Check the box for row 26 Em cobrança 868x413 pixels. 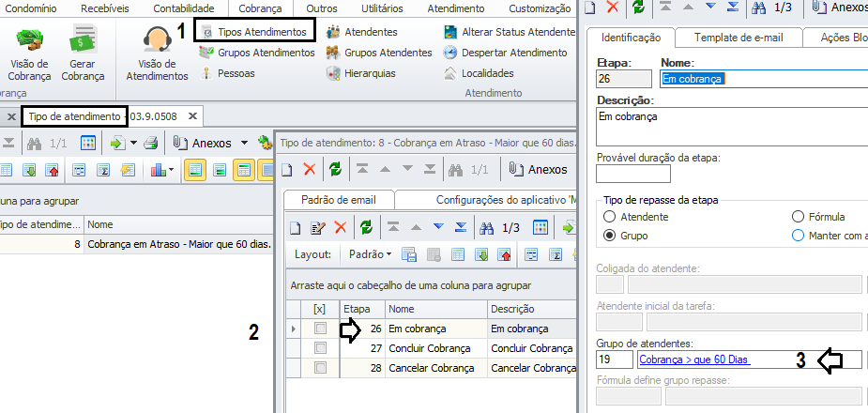[x=320, y=329]
